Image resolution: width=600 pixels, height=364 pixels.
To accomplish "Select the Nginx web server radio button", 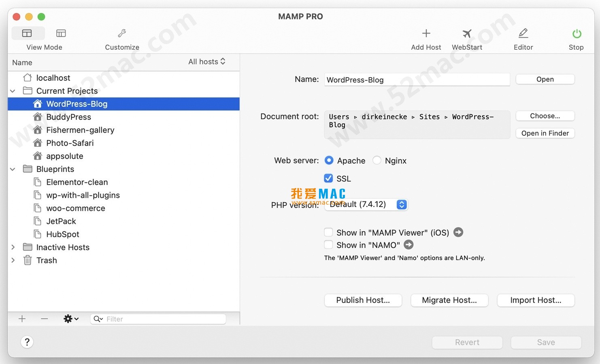I will point(377,160).
